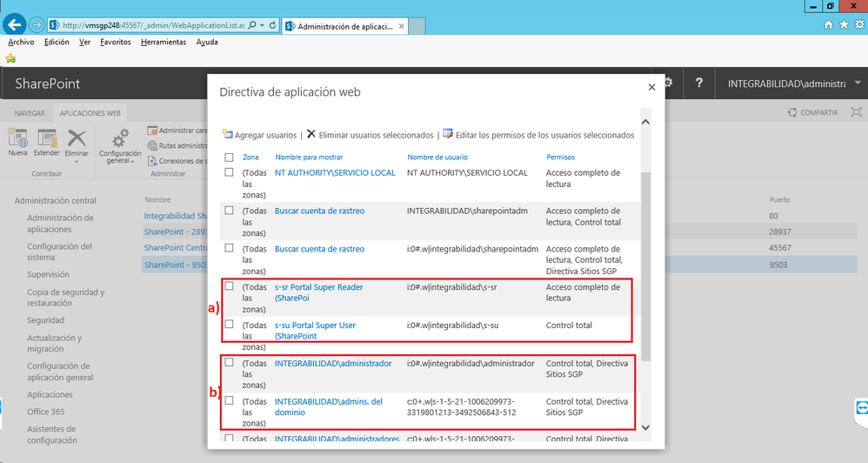The image size is (868, 463).
Task: Click the browser Forward arrow button
Action: coord(36,25)
